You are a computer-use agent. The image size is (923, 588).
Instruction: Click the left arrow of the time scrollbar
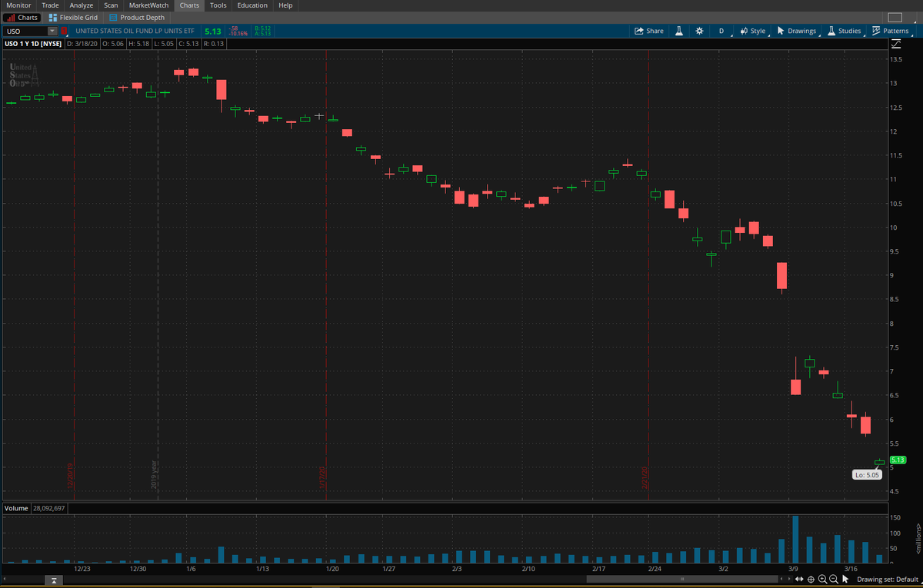tap(5, 579)
